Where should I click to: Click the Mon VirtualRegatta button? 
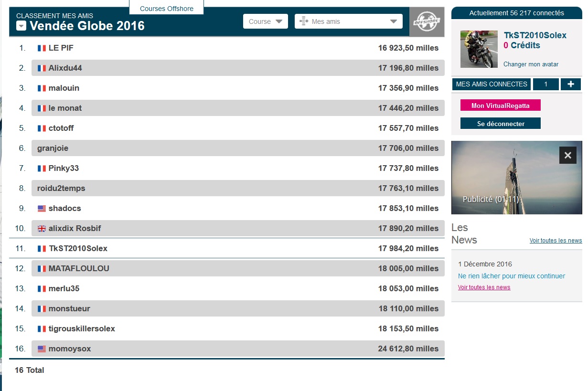tap(500, 106)
